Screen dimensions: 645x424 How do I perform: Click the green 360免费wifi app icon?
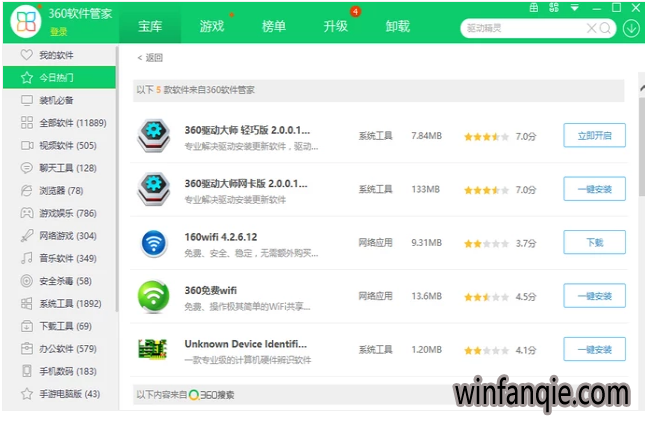click(x=153, y=297)
